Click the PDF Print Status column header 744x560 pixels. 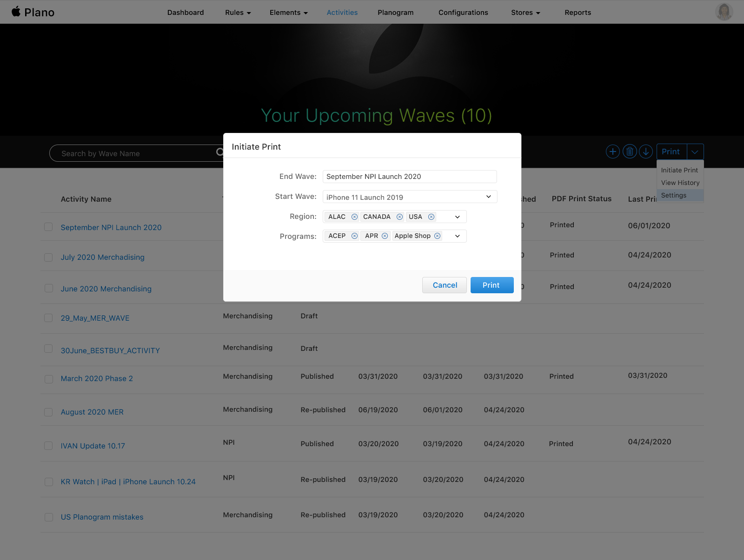(x=582, y=198)
